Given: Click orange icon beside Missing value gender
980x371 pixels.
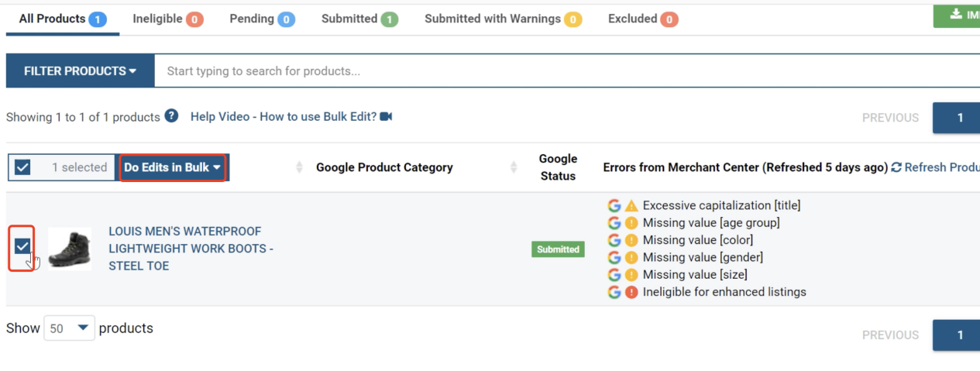Looking at the screenshot, I should [631, 257].
